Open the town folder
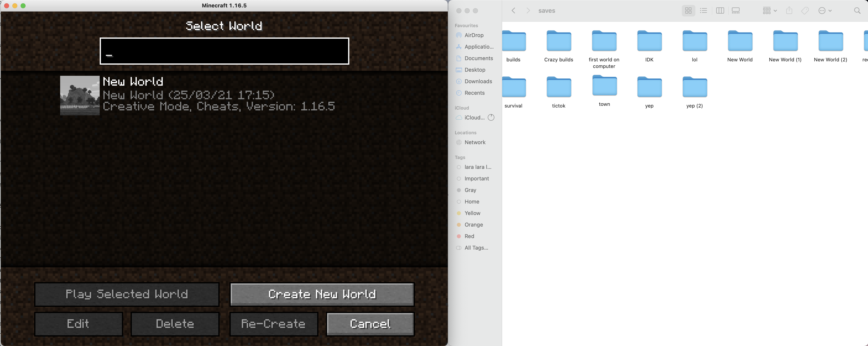This screenshot has height=346, width=868. pyautogui.click(x=604, y=86)
